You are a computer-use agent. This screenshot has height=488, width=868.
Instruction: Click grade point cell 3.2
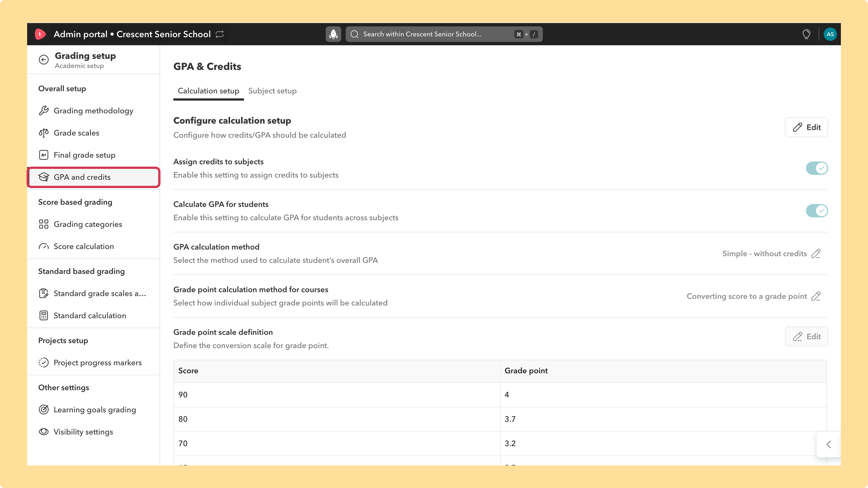click(663, 444)
